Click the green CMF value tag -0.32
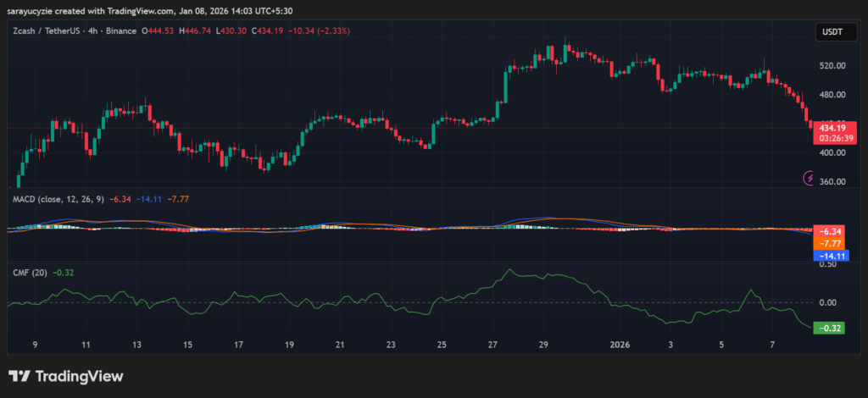The width and height of the screenshot is (868, 398). tap(827, 328)
